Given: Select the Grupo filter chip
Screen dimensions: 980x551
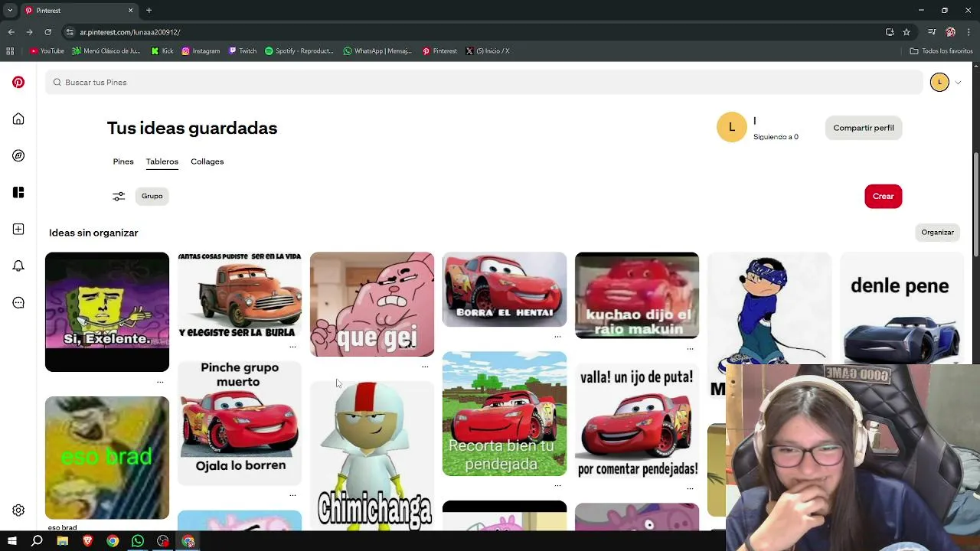Looking at the screenshot, I should [x=152, y=196].
